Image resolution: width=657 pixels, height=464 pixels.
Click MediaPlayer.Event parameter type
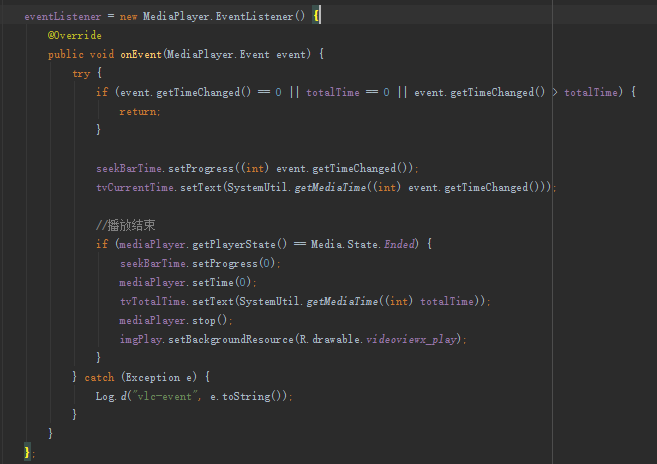pos(218,54)
